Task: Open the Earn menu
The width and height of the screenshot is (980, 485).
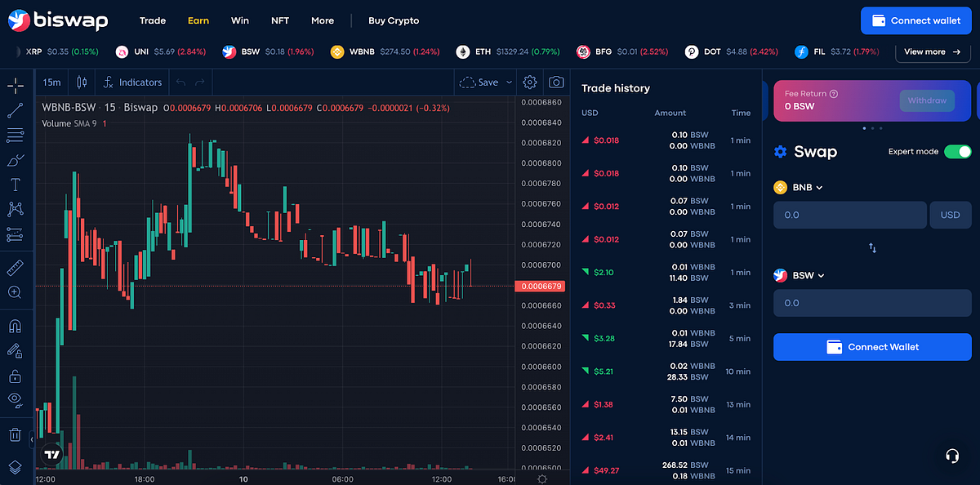Action: click(198, 20)
